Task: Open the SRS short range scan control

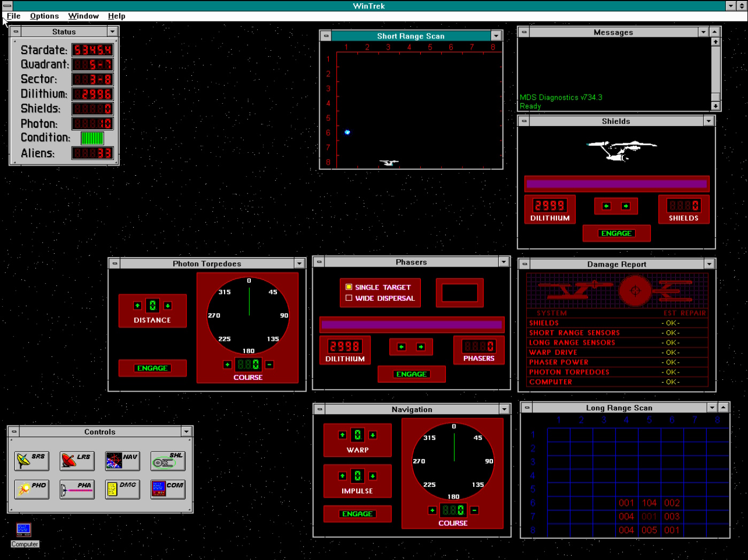Action: [x=32, y=461]
